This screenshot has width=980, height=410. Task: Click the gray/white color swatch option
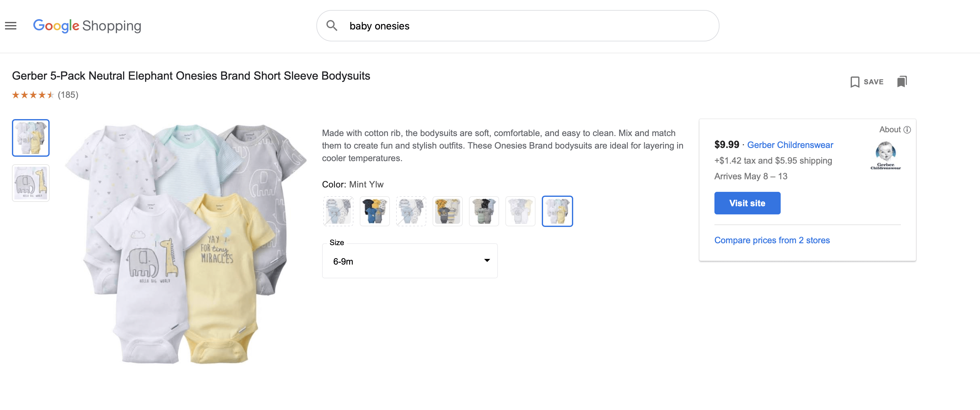point(521,210)
